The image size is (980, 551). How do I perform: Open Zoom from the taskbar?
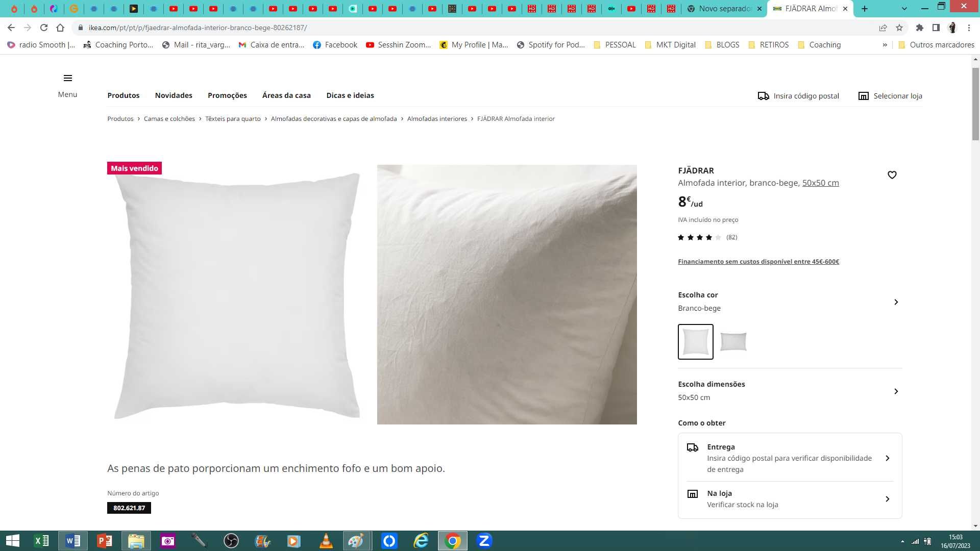484,541
